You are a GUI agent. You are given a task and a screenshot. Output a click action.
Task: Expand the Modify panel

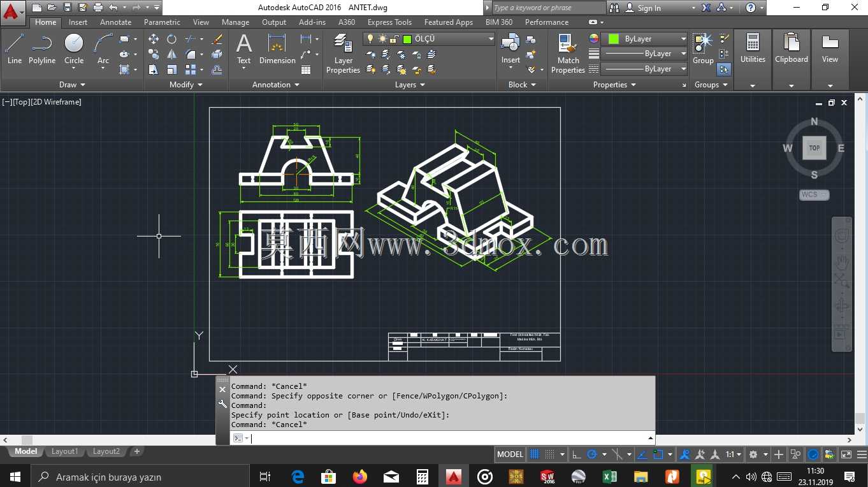185,85
